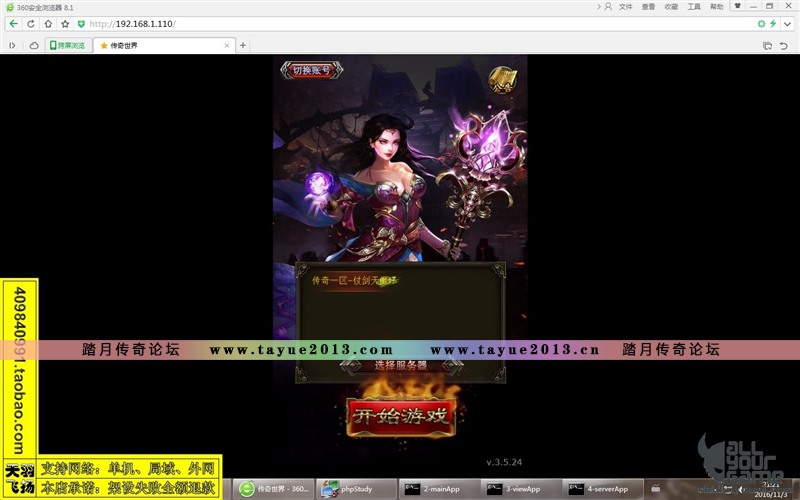The height and width of the screenshot is (500, 800).
Task: Toggle the sidebar panel arrow at tab bar left
Action: click(x=12, y=45)
